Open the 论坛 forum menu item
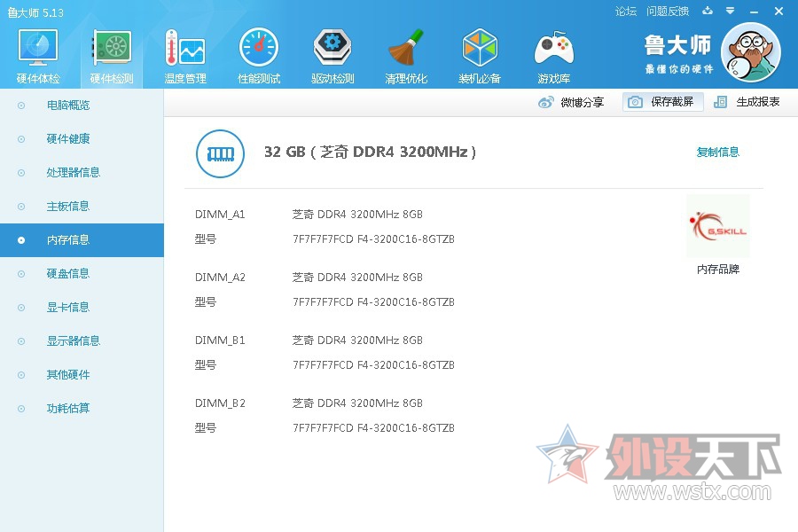Image resolution: width=798 pixels, height=532 pixels. click(626, 11)
